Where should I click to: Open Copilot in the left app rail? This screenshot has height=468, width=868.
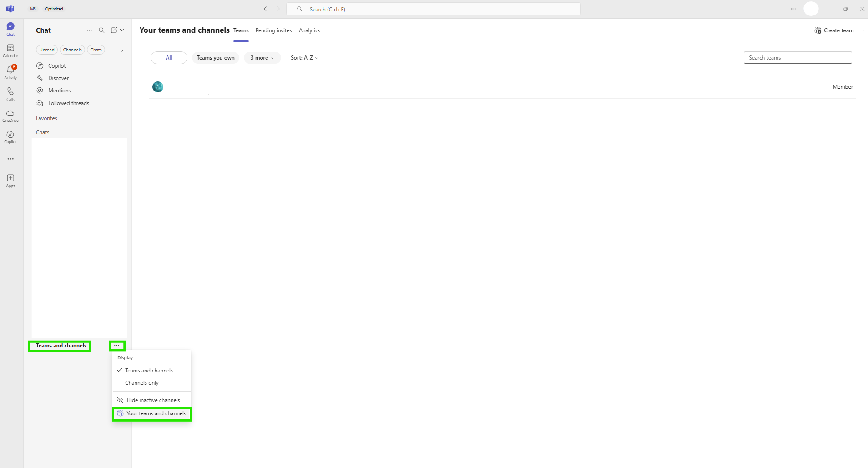[10, 137]
